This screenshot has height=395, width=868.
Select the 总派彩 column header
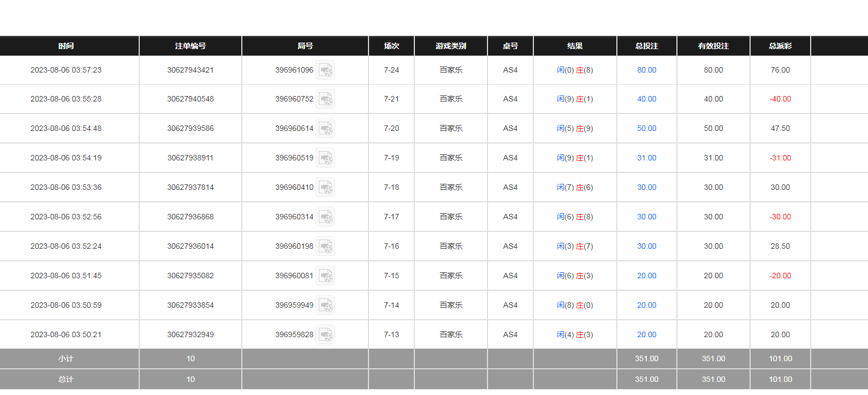pos(780,46)
